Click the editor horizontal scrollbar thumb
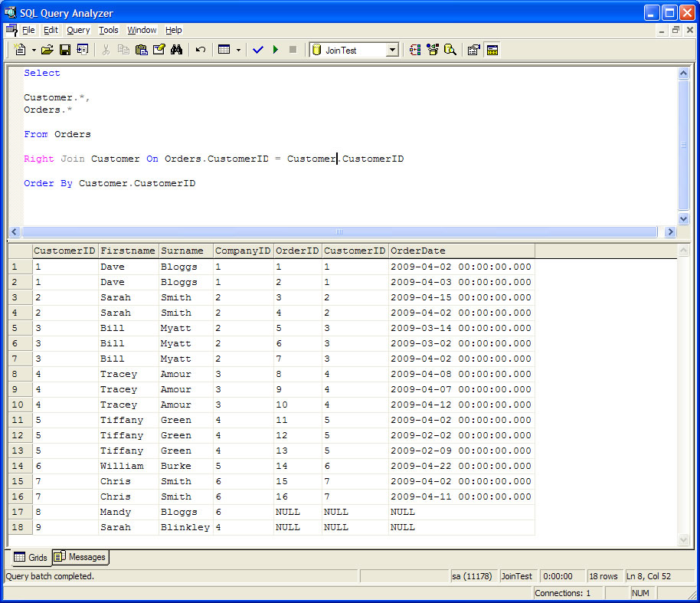700x603 pixels. point(340,231)
